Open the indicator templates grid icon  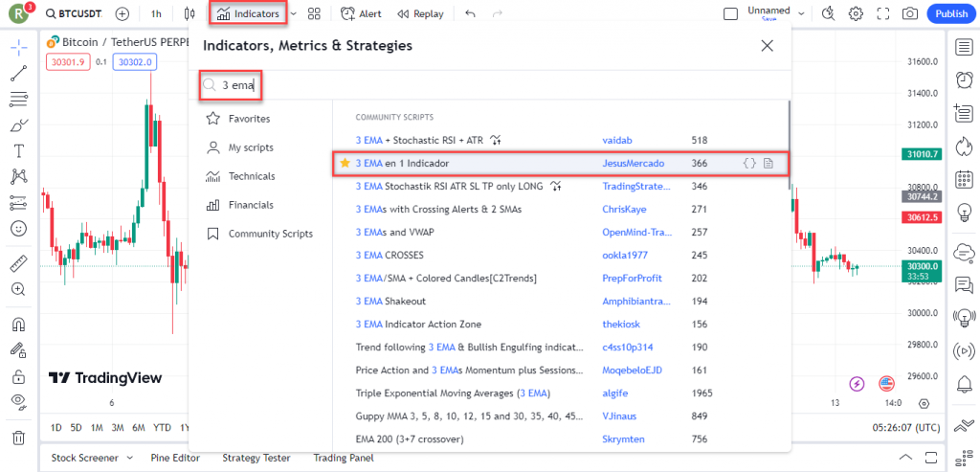pyautogui.click(x=314, y=13)
